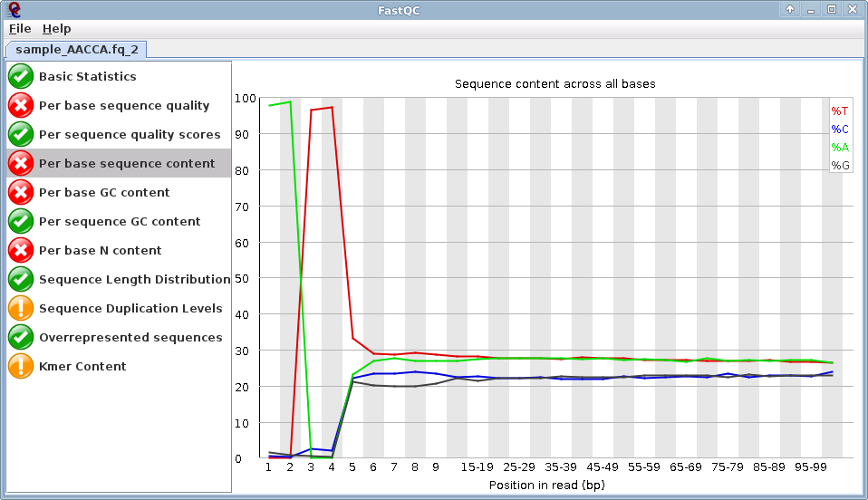868x500 pixels.
Task: Open the File menu
Action: click(20, 29)
